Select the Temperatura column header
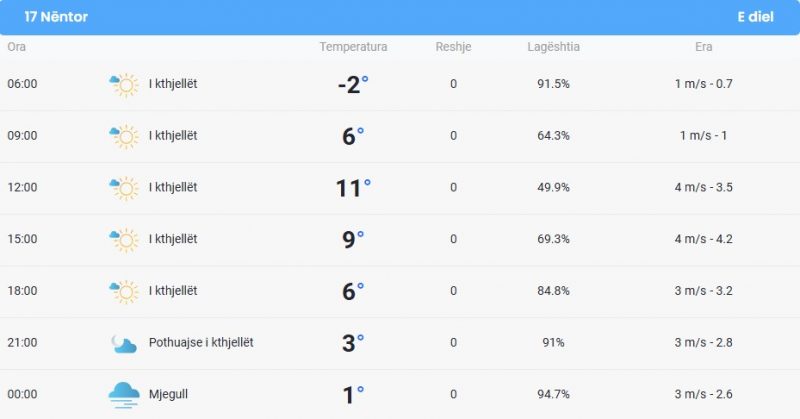 click(x=353, y=47)
